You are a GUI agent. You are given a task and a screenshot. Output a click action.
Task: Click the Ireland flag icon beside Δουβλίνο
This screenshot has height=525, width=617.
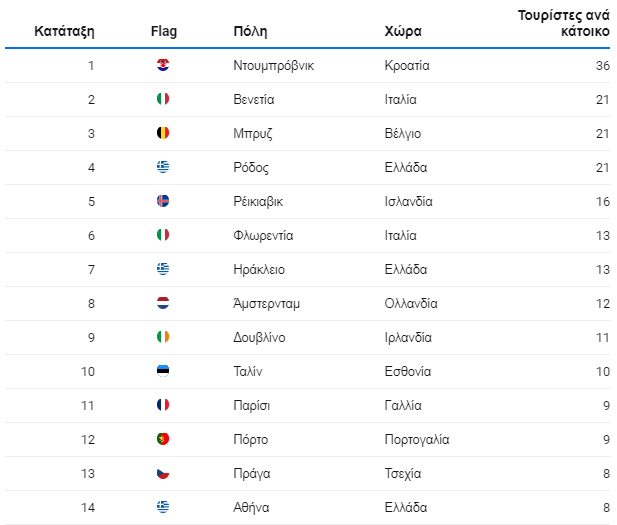point(163,337)
